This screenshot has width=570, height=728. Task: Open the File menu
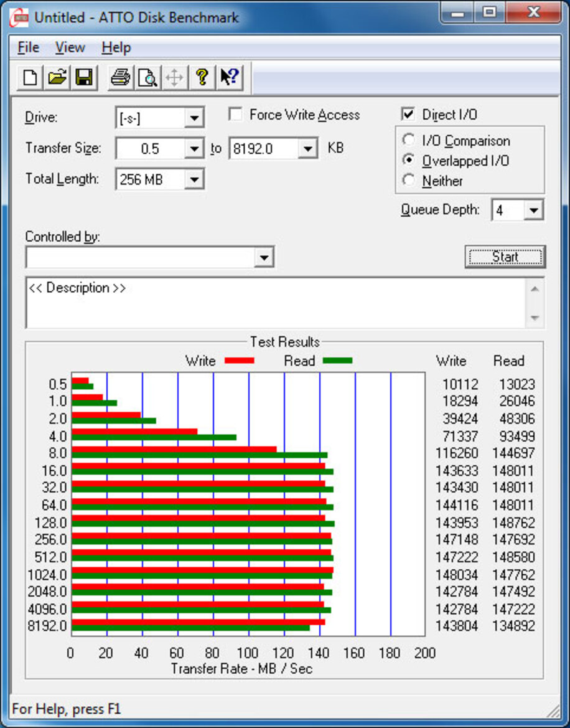pos(28,47)
